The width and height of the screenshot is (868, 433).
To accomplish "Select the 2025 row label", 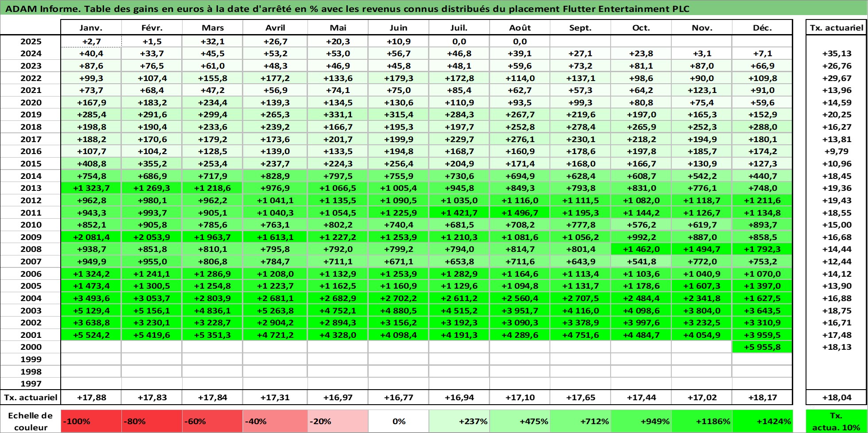I will pyautogui.click(x=31, y=41).
